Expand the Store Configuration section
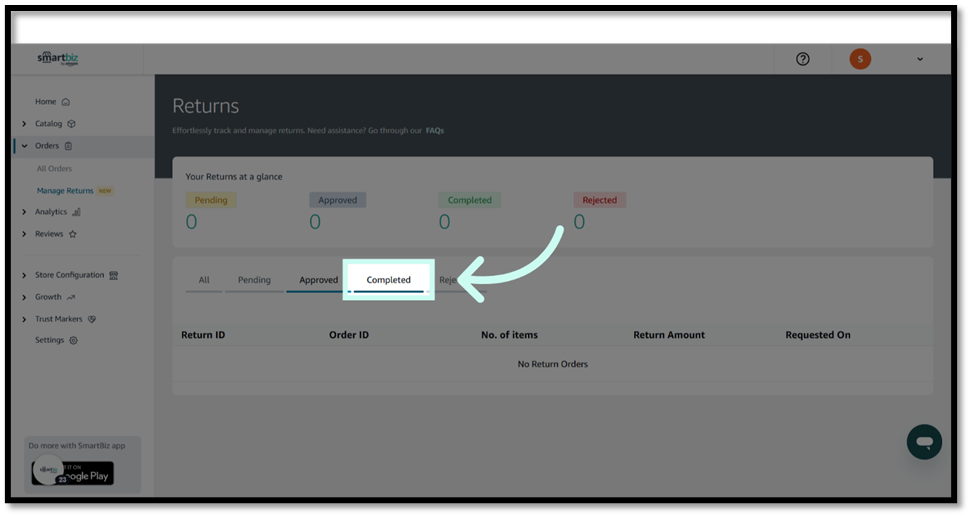The width and height of the screenshot is (970, 516). point(24,275)
